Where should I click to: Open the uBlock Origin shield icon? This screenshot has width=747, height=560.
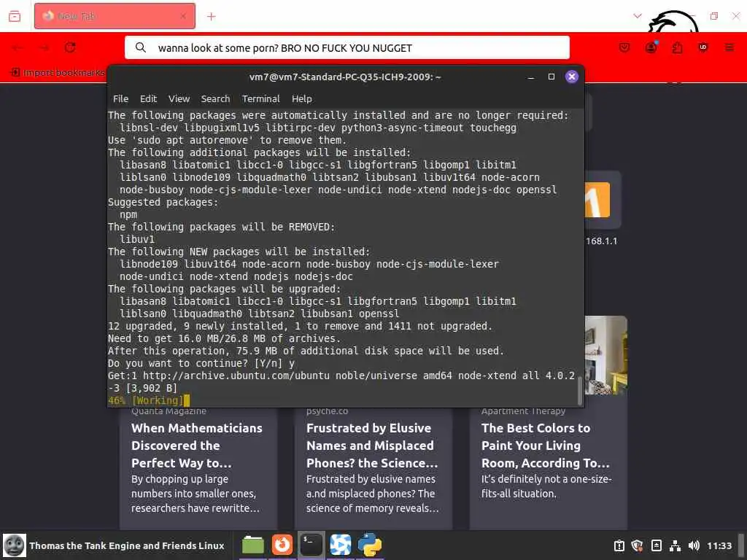pyautogui.click(x=703, y=47)
